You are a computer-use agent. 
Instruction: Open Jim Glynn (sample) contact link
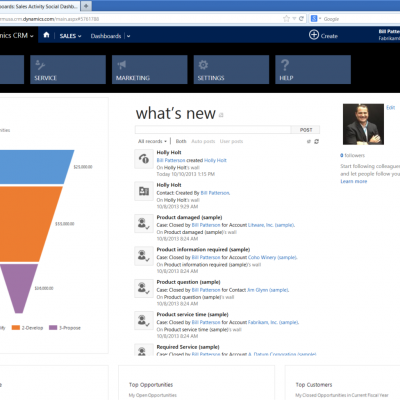268,290
